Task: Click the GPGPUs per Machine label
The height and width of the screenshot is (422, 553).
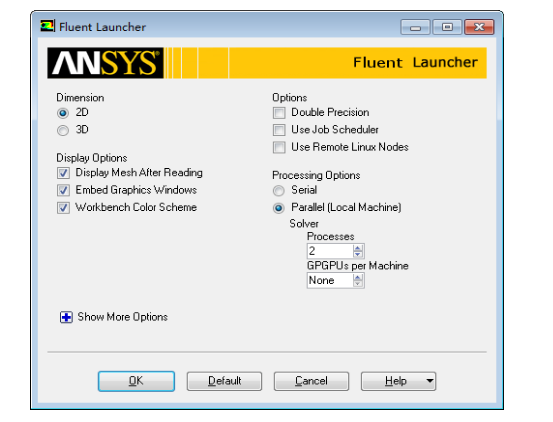Action: tap(358, 266)
